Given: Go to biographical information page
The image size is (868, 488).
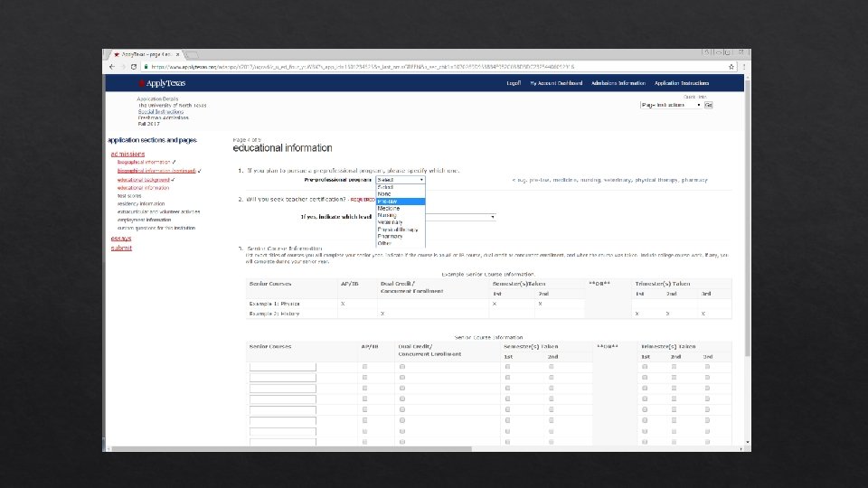Looking at the screenshot, I should pyautogui.click(x=144, y=162).
